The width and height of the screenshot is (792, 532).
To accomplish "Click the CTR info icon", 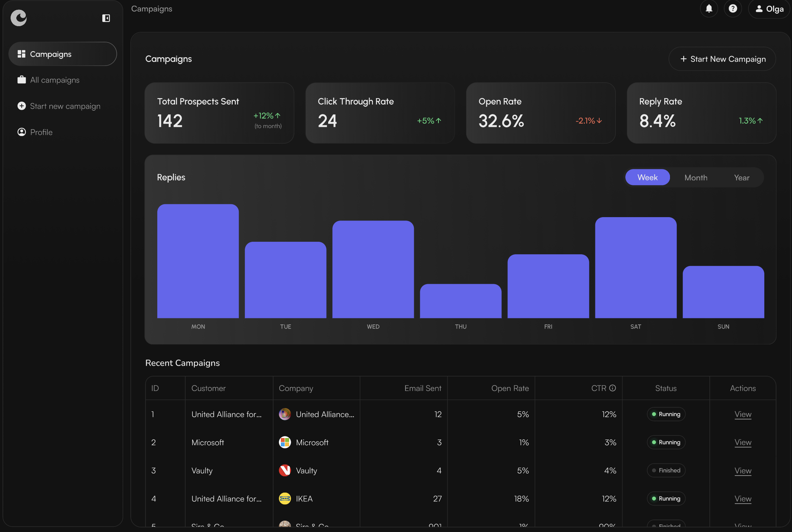I will [612, 388].
